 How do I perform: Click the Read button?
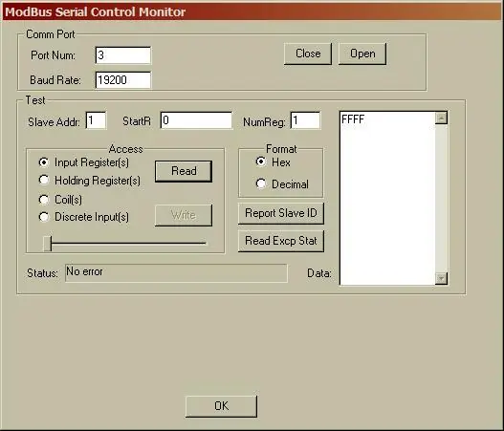coord(184,171)
